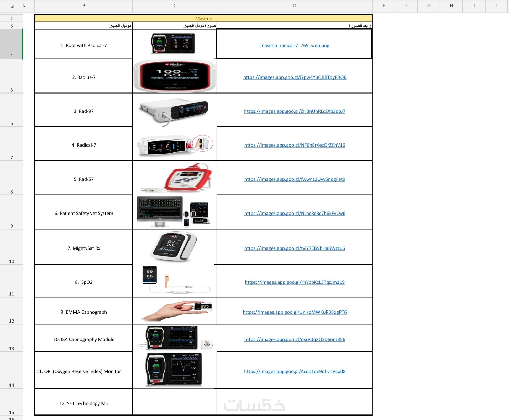Click the Select All corner triangle
The width and height of the screenshot is (509, 420).
click(x=12, y=6)
